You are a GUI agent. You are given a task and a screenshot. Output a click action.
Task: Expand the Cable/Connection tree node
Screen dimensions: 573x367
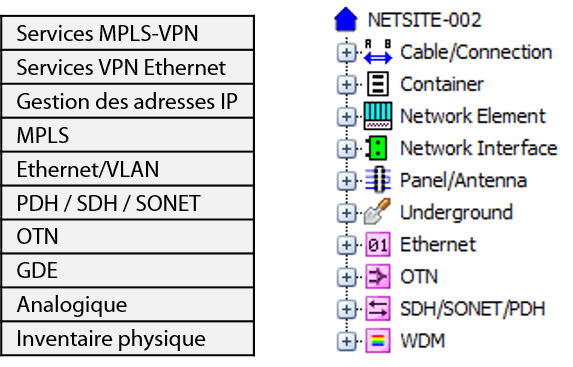tap(346, 53)
